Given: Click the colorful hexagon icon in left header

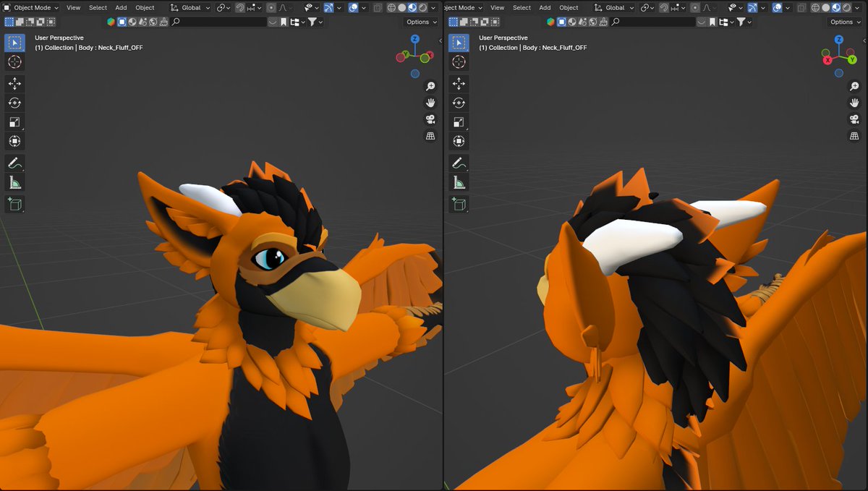Looking at the screenshot, I should 111,22.
